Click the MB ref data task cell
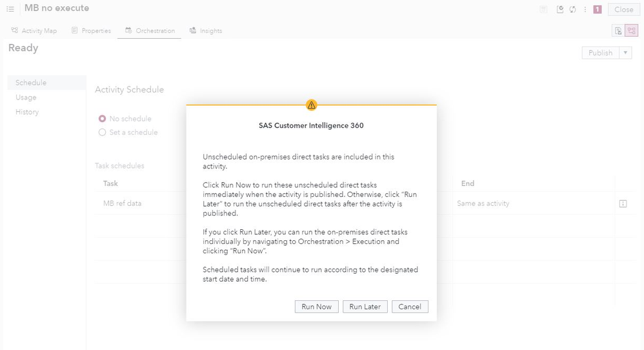644x350 pixels. (123, 203)
